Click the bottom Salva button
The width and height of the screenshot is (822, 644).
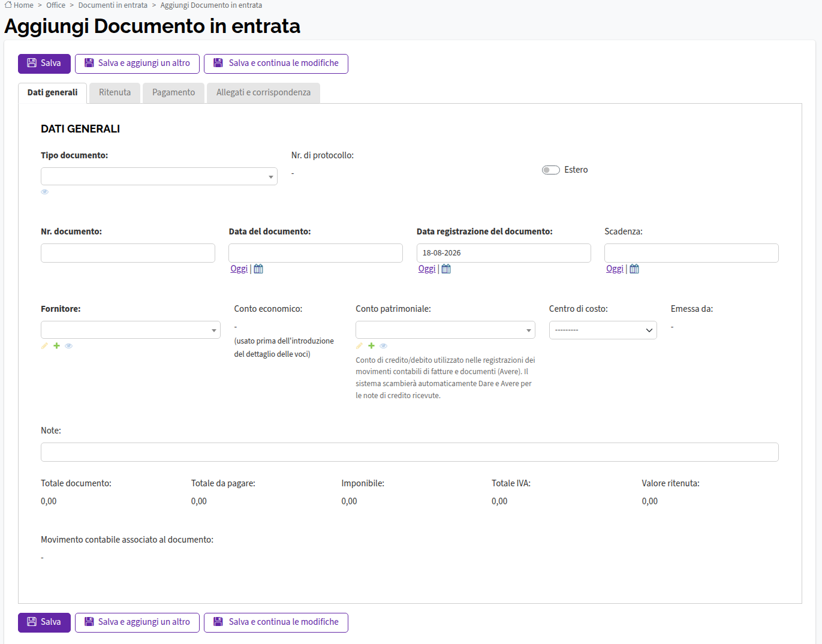point(44,622)
